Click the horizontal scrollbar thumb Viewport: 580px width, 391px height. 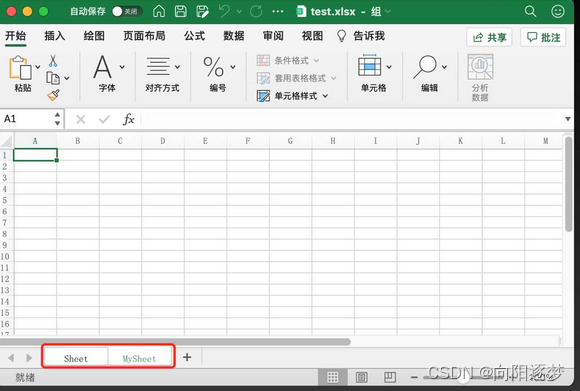click(x=176, y=342)
